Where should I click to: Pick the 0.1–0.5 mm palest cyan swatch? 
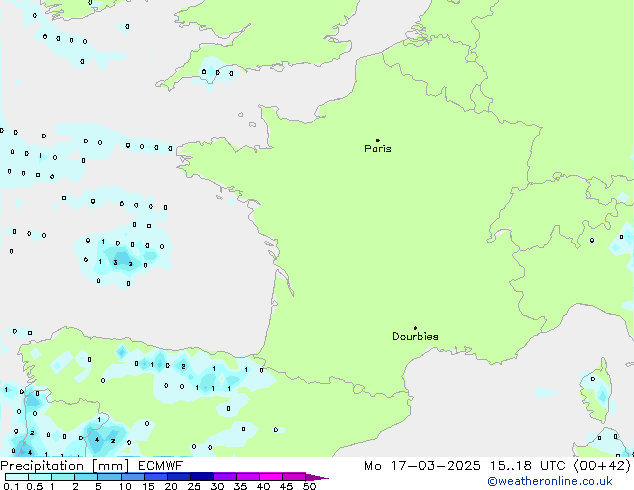[x=17, y=477]
